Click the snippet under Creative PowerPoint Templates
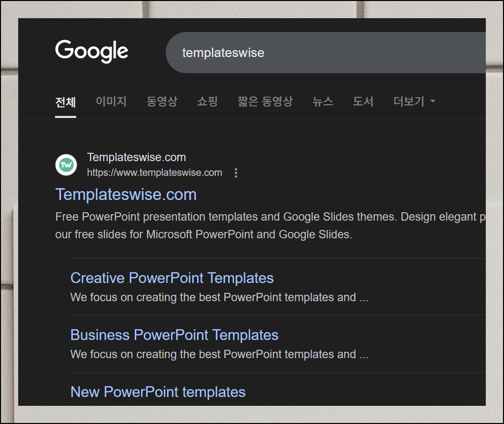The height and width of the screenshot is (424, 504). [x=219, y=297]
